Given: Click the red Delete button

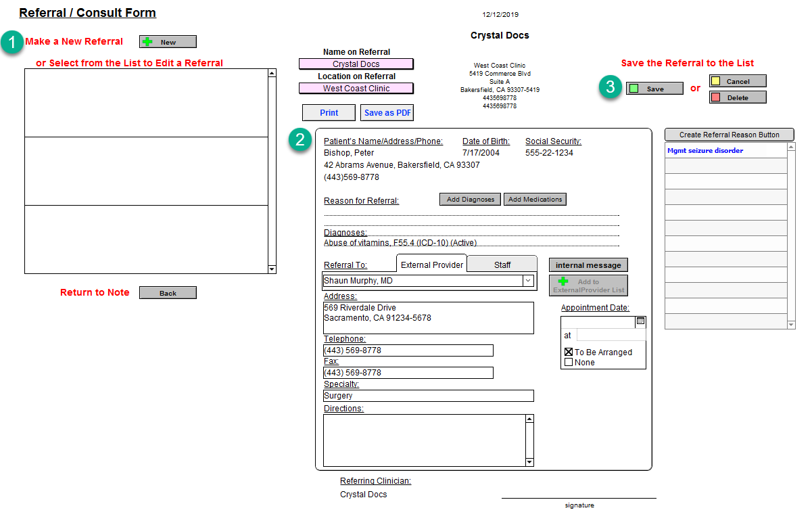Looking at the screenshot, I should [737, 97].
